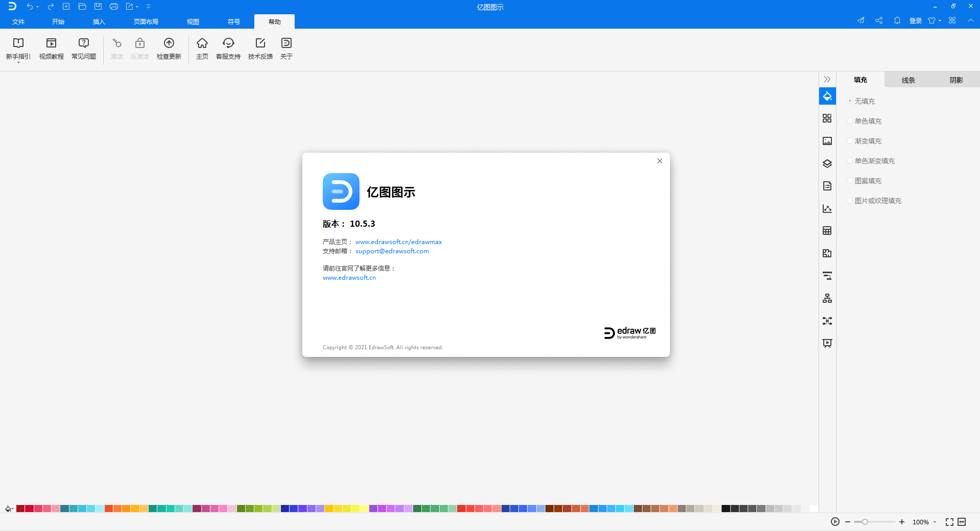Select 单色渐变填充 option
Image resolution: width=980 pixels, height=531 pixels.
tap(871, 161)
